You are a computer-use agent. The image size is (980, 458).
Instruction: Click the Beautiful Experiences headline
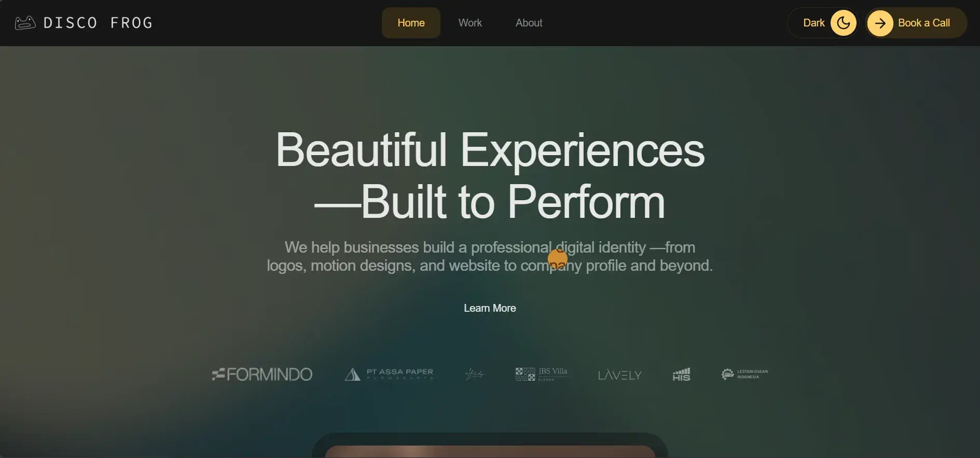(490, 175)
